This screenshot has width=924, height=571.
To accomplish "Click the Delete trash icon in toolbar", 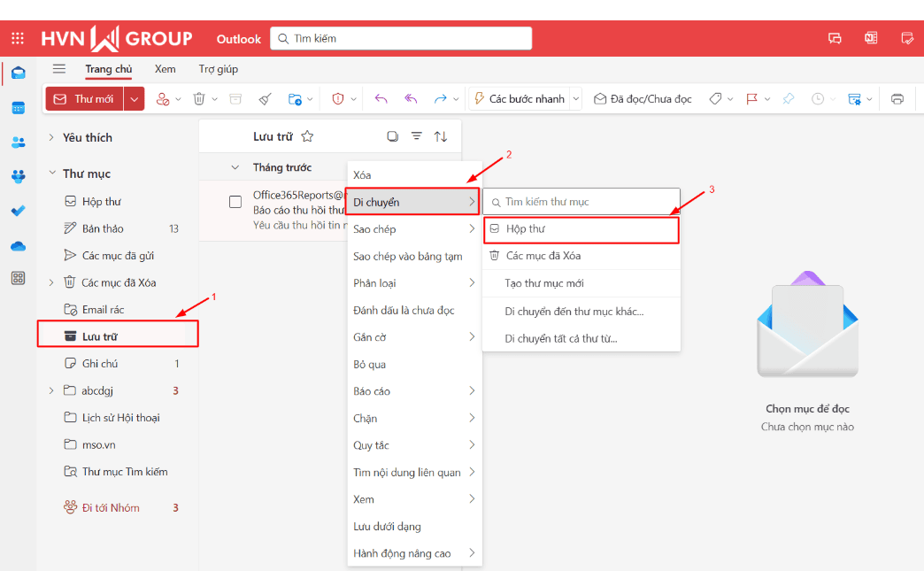I will 199,99.
